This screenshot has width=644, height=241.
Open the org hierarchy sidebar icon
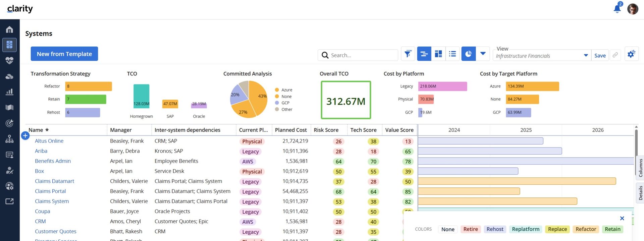pos(9,139)
